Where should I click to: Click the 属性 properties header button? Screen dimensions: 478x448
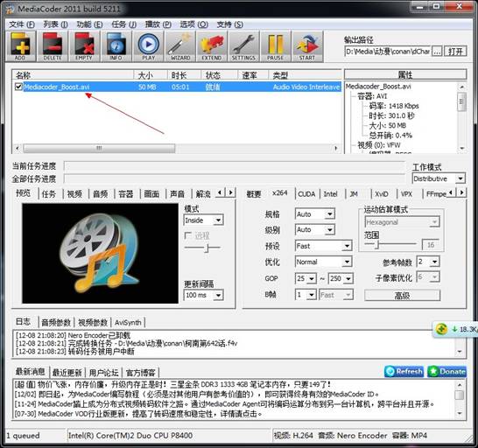pos(405,74)
